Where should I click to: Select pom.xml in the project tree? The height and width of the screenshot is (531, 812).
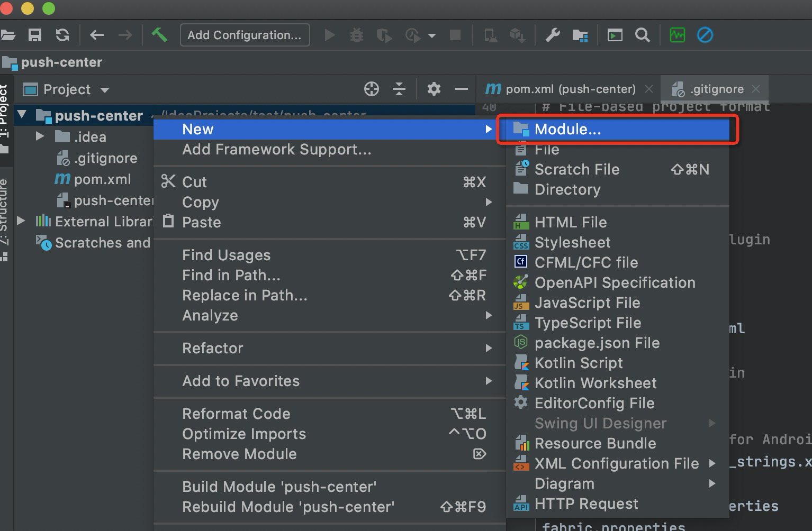point(102,179)
